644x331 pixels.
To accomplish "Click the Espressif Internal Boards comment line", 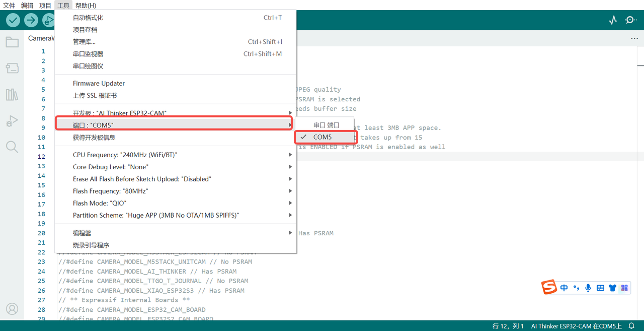I will click(124, 300).
